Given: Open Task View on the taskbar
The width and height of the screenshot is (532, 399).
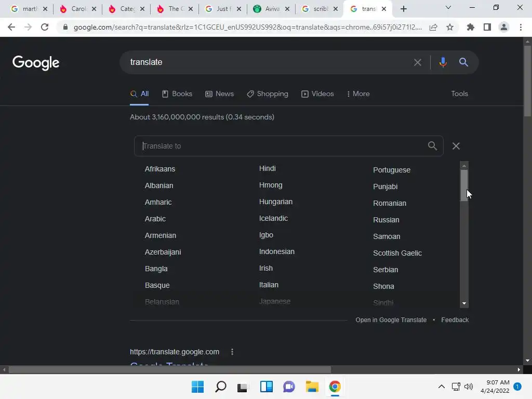Looking at the screenshot, I should pos(242,387).
